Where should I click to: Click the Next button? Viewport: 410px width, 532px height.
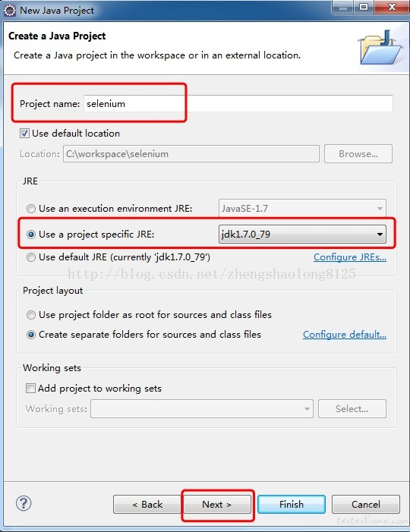point(216,505)
